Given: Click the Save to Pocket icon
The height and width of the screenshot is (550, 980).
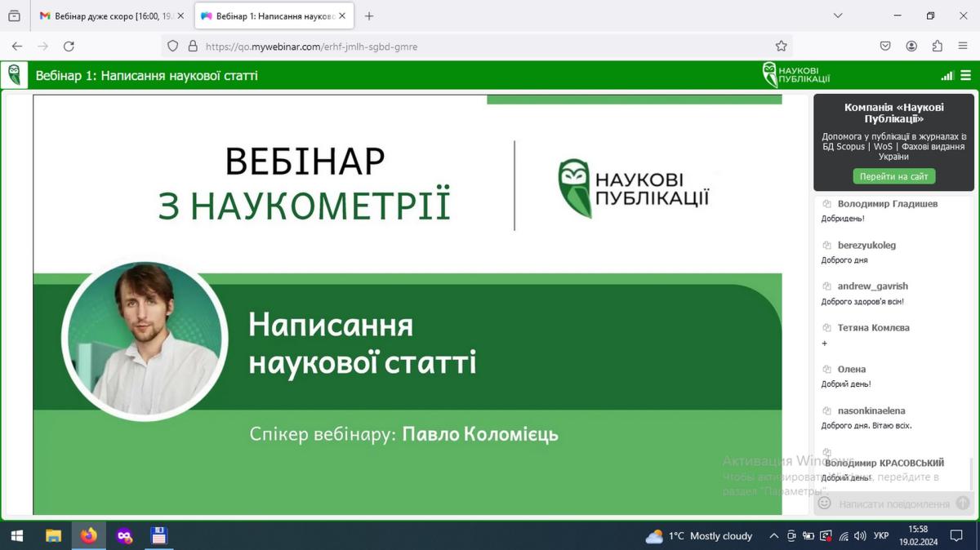Looking at the screenshot, I should [885, 47].
